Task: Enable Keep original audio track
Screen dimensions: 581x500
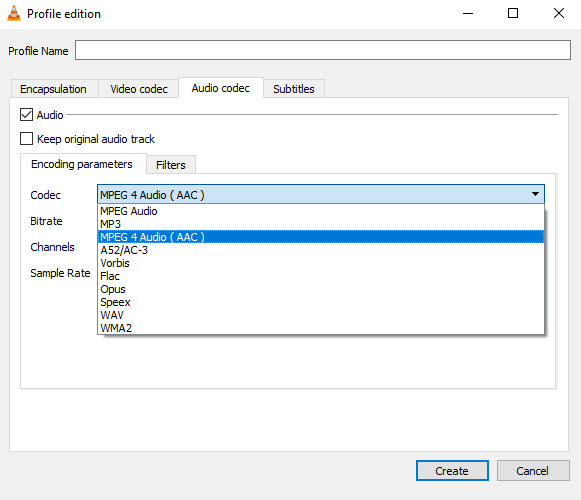Action: (x=26, y=139)
